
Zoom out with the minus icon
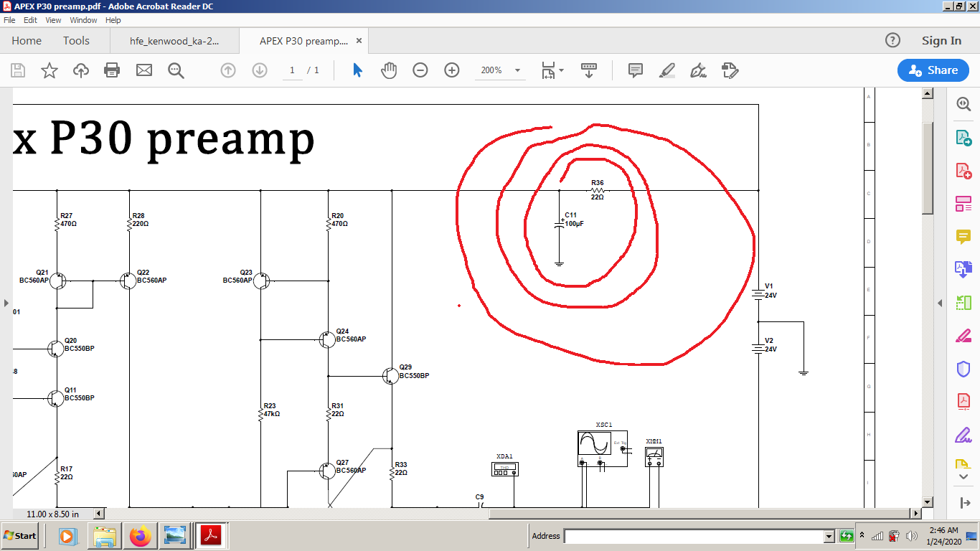(x=420, y=70)
